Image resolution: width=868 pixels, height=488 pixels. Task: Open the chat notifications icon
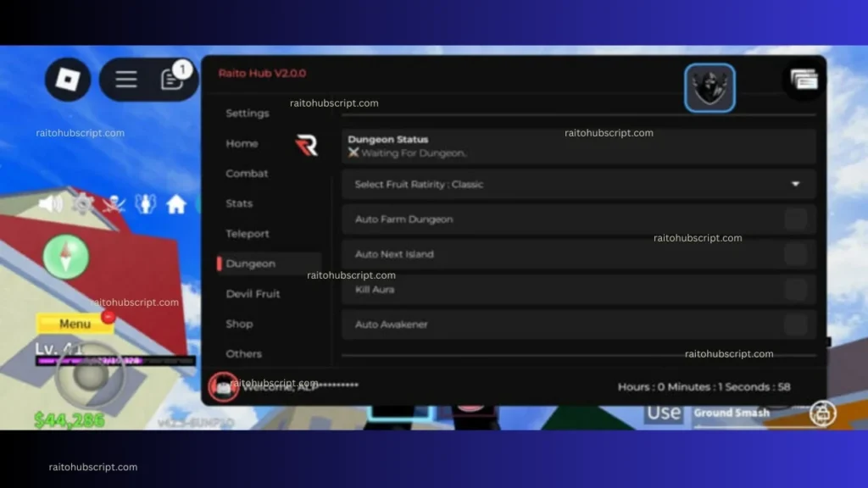coord(172,79)
